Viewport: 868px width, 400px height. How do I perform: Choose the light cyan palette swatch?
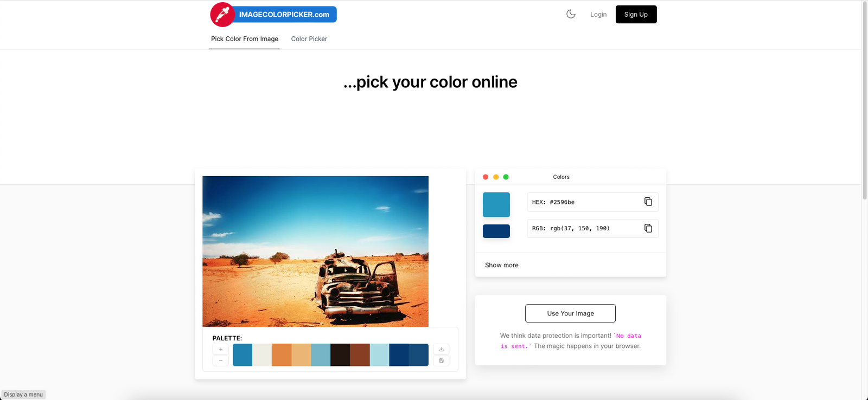[379, 355]
